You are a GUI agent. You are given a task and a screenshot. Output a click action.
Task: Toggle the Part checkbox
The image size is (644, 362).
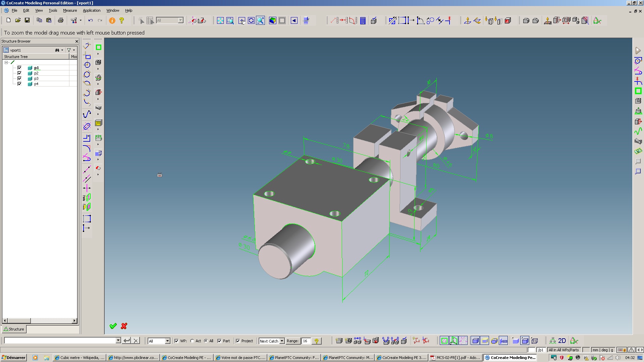coord(219,341)
